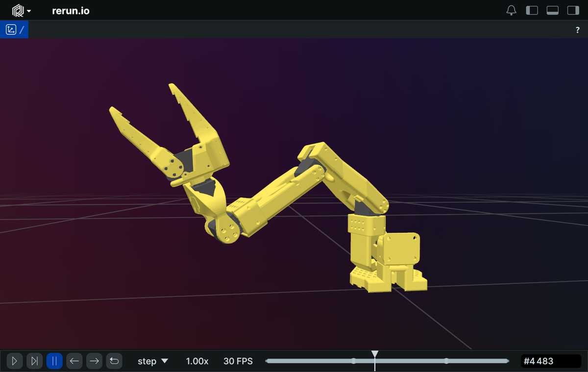
Task: Toggle the bottom time panel
Action: pyautogui.click(x=552, y=10)
